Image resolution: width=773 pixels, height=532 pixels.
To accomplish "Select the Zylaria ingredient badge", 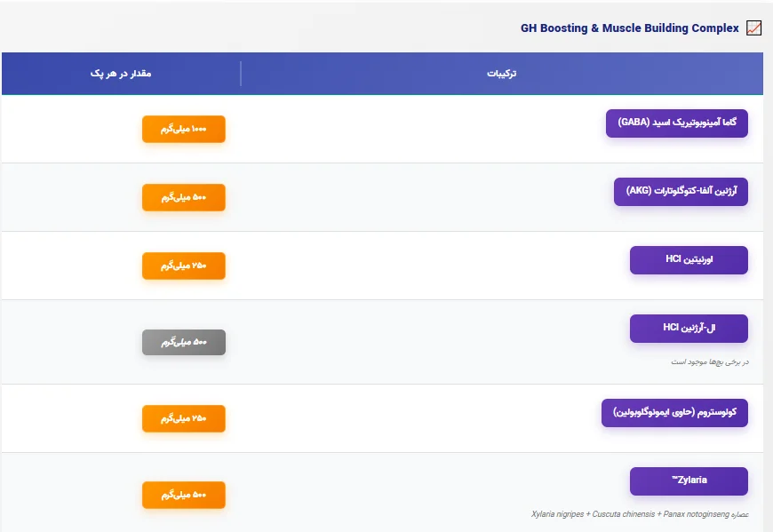I will pyautogui.click(x=689, y=481).
